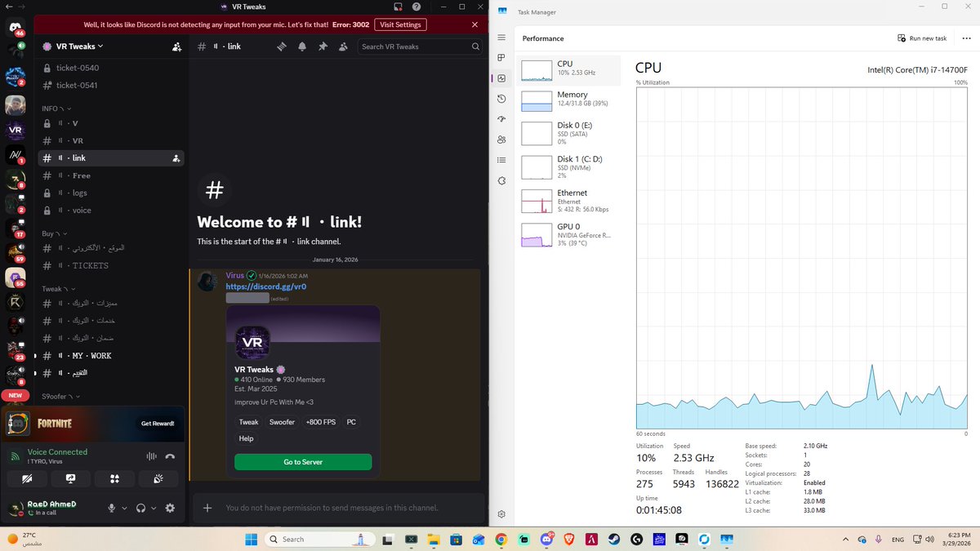The image size is (980, 551).
Task: Click NEW unread indicator in server list
Action: (x=16, y=395)
